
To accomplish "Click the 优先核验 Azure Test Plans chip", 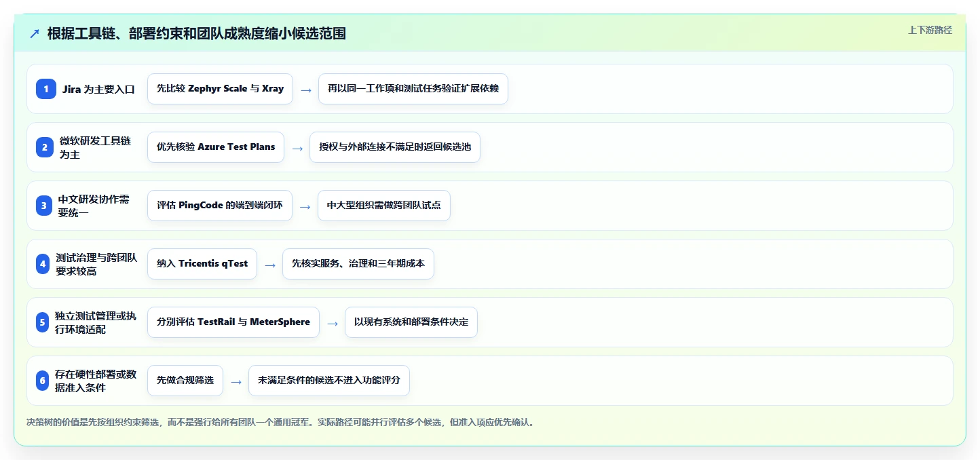I will tap(216, 147).
